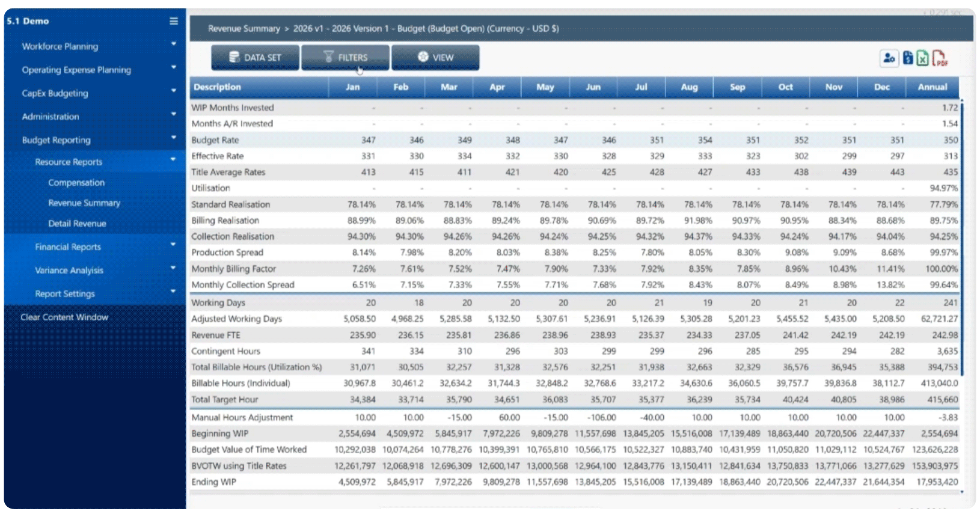Open the VIEW options button
This screenshot has height=517, width=980.
click(435, 58)
